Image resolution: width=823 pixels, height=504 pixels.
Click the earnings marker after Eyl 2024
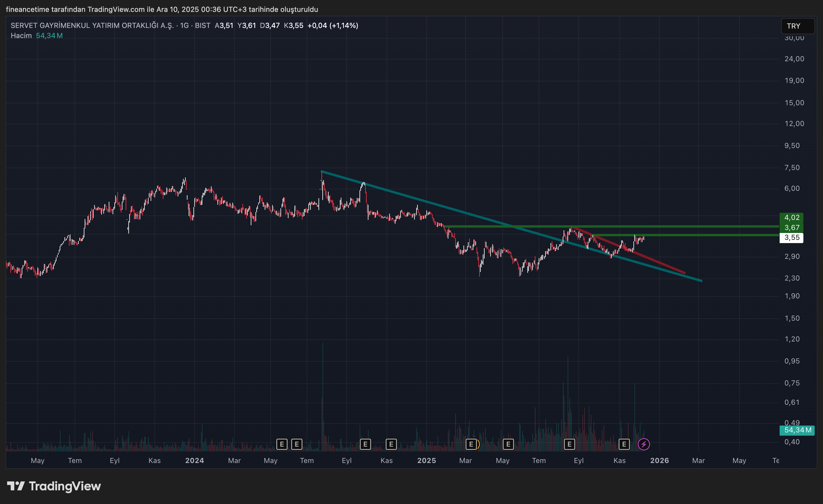point(365,444)
